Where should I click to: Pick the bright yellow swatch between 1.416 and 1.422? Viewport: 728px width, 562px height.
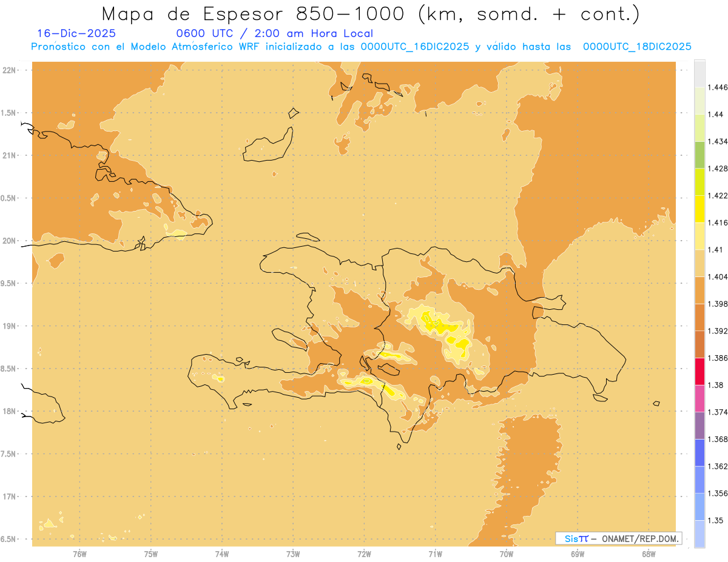[699, 209]
